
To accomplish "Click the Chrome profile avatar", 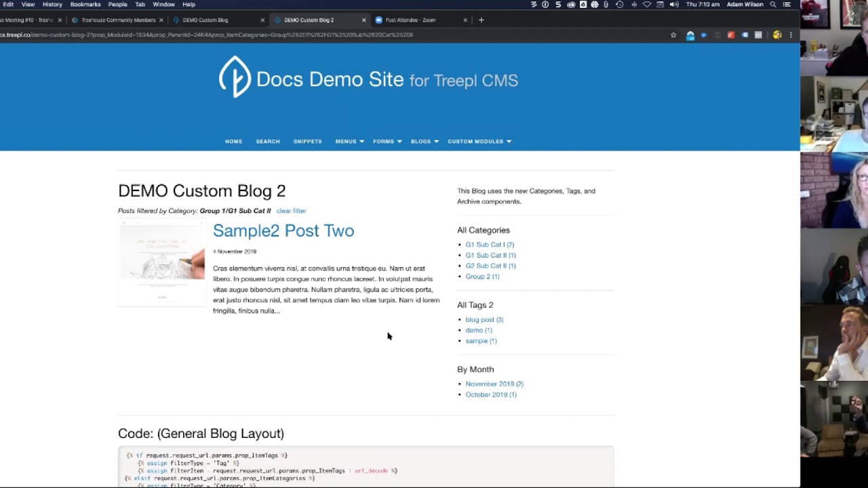I will [777, 35].
